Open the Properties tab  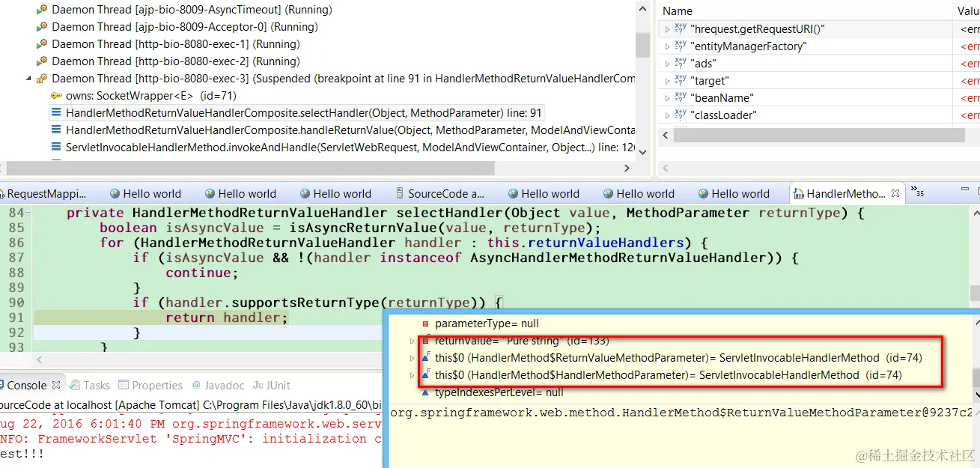click(150, 386)
